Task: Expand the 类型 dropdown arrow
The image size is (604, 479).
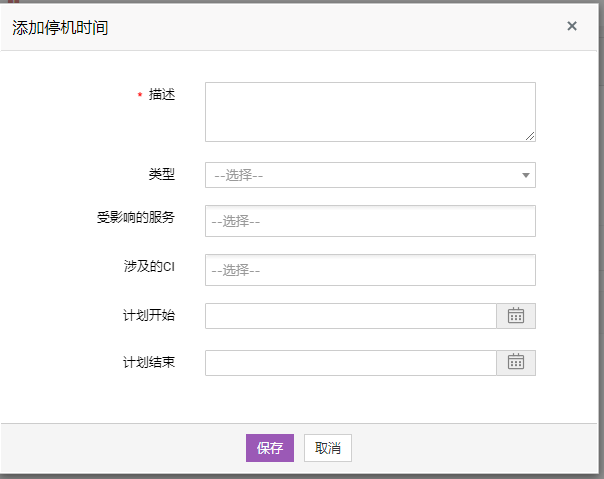Action: coord(526,176)
